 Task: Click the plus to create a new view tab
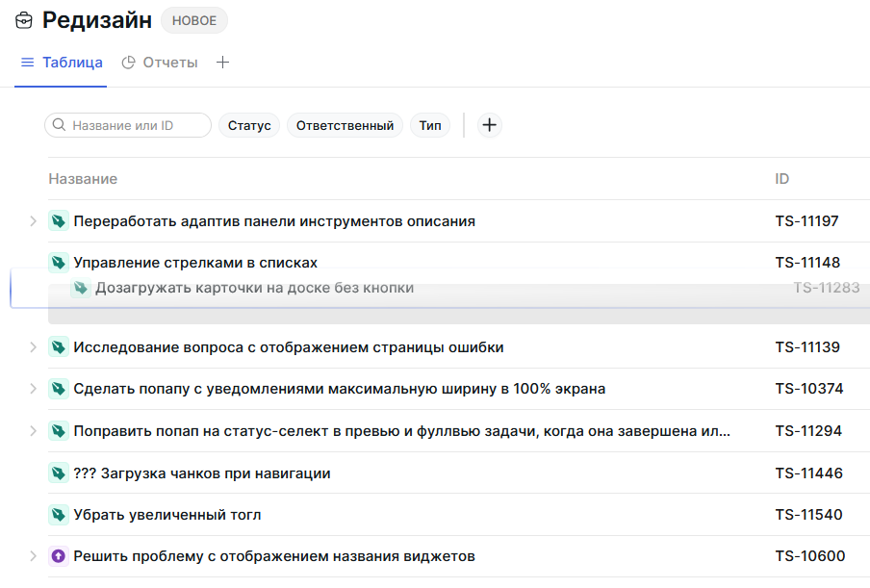pos(222,62)
